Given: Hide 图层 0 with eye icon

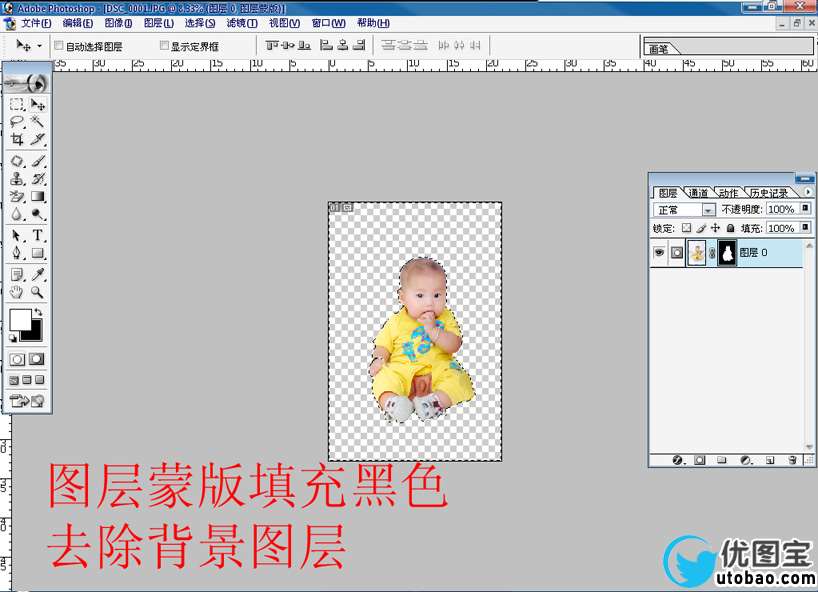Looking at the screenshot, I should pyautogui.click(x=659, y=252).
